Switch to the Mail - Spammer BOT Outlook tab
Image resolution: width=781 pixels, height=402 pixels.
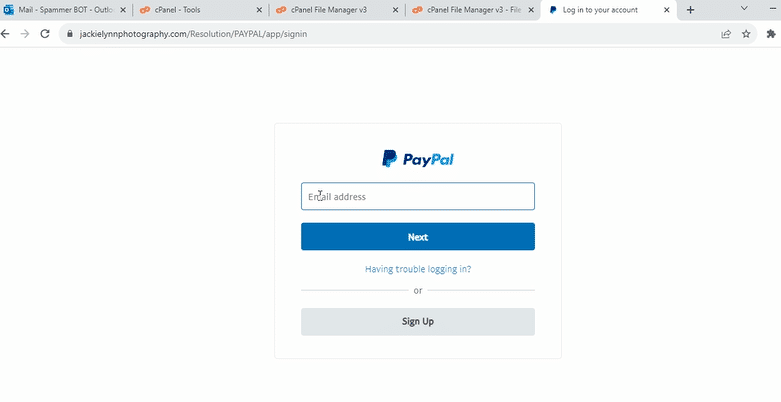(65, 10)
